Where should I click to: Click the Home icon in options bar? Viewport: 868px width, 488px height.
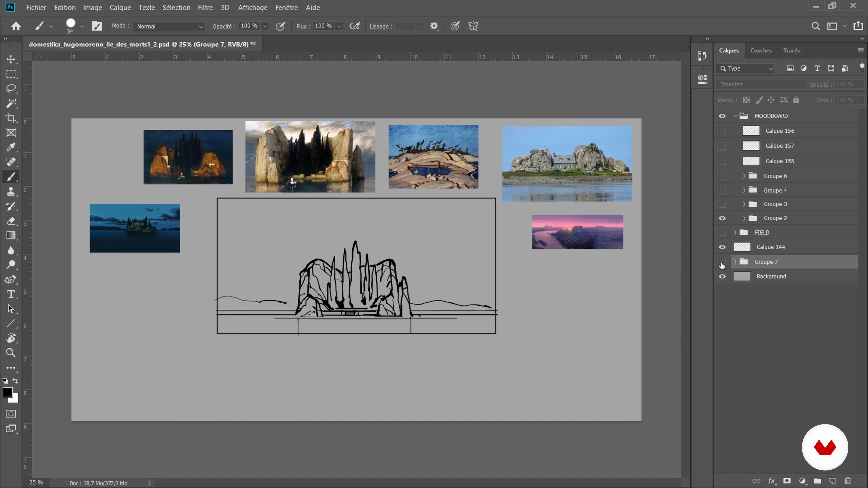coord(16,26)
